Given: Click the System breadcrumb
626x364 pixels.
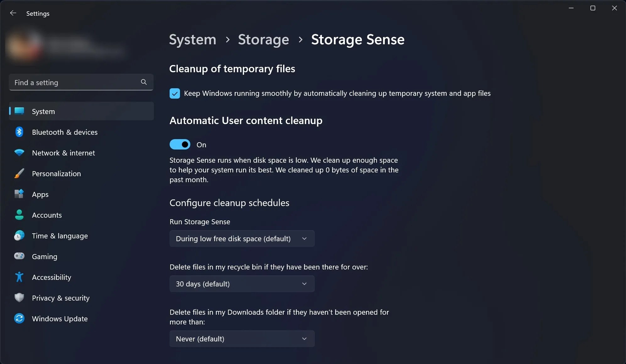Looking at the screenshot, I should pyautogui.click(x=192, y=40).
